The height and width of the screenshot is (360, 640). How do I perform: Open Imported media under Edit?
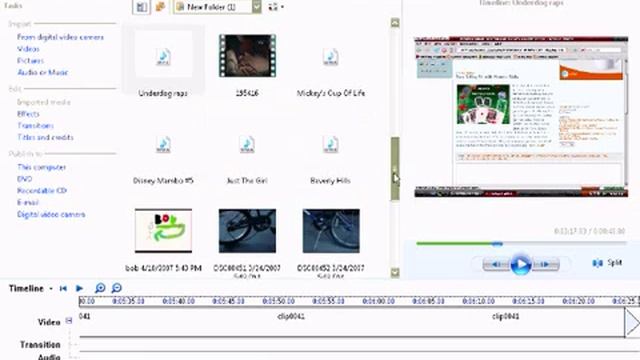(44, 102)
